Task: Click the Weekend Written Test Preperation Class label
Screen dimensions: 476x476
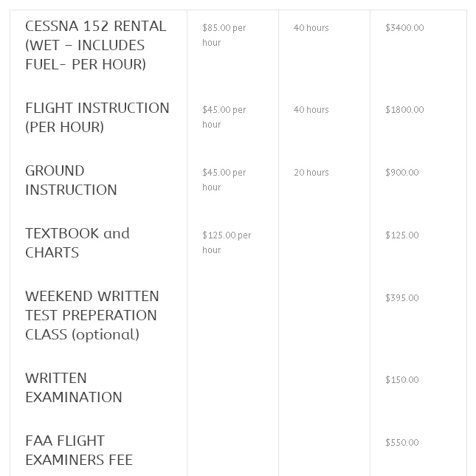Action: (x=92, y=315)
